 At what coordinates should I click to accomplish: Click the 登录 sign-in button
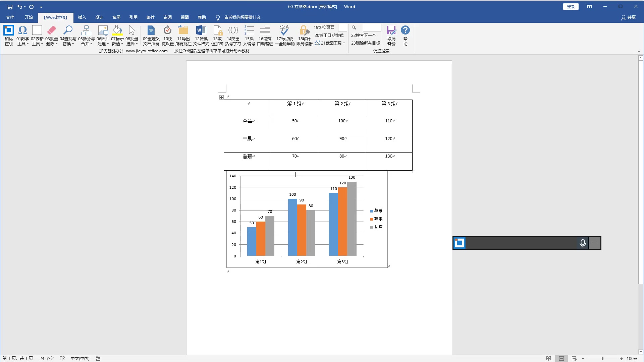[571, 7]
